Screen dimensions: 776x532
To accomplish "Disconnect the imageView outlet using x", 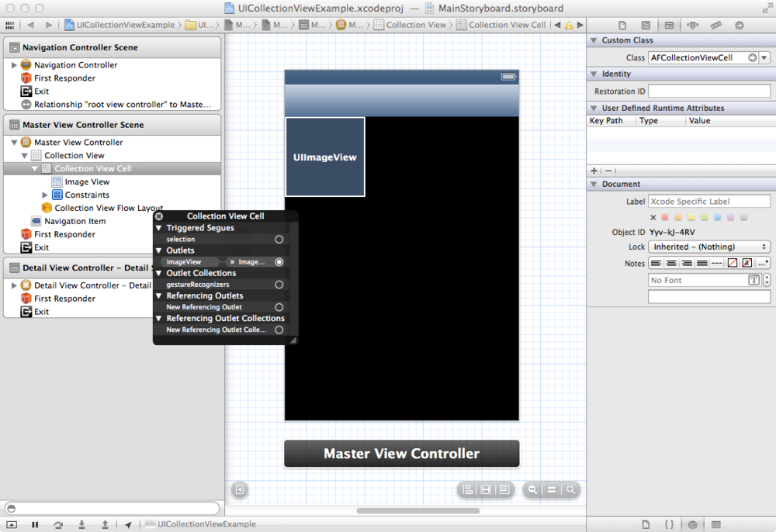I will pos(232,262).
